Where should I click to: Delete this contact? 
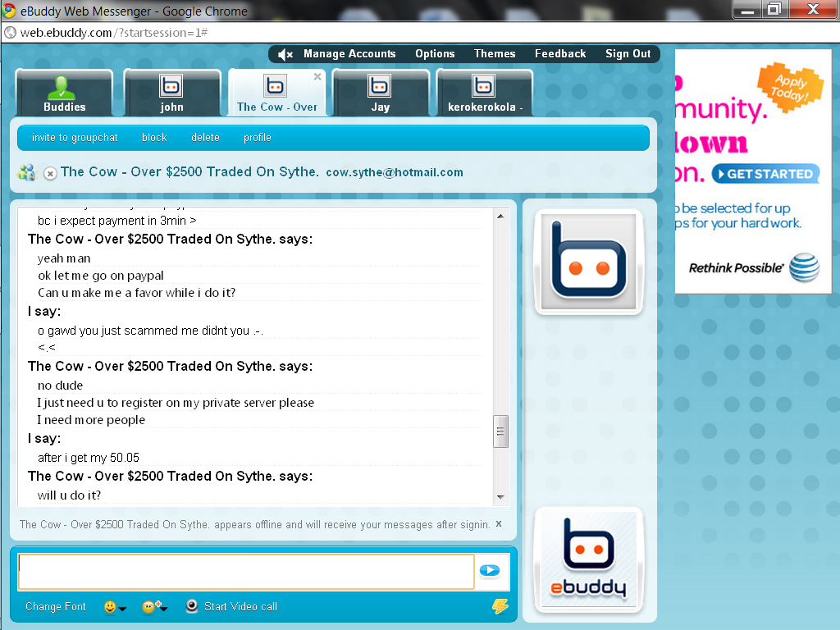pyautogui.click(x=205, y=138)
